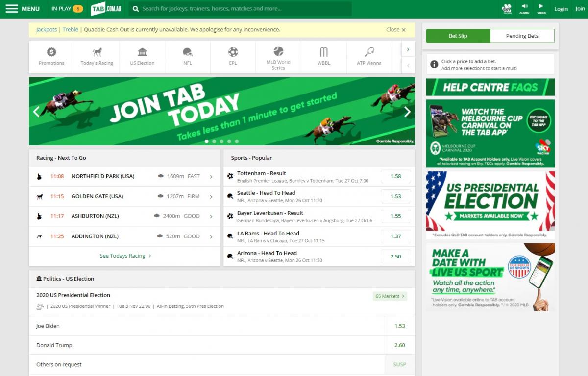Add Tottenham Result at 1.58
Screen dimensions: 588x376
coord(396,176)
